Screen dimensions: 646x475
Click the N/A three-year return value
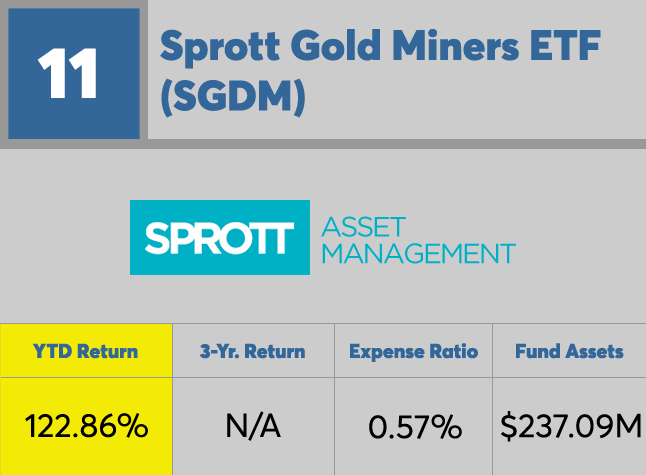pyautogui.click(x=253, y=427)
